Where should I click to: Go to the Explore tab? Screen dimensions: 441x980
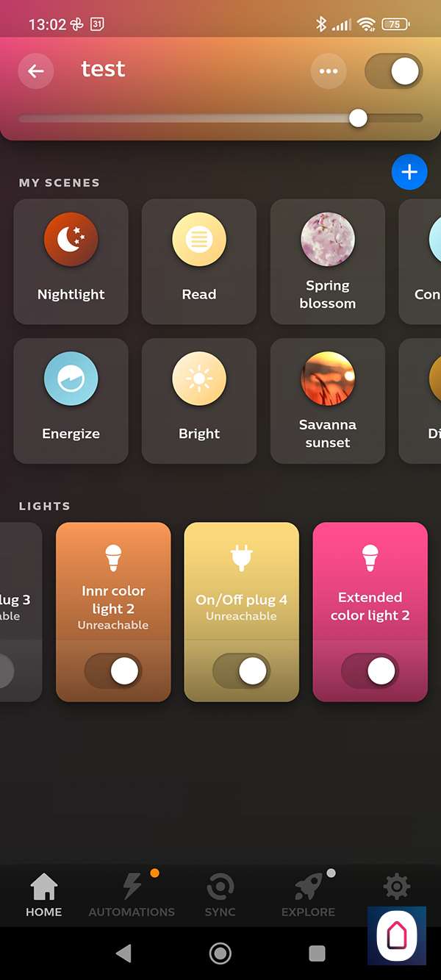(x=308, y=895)
